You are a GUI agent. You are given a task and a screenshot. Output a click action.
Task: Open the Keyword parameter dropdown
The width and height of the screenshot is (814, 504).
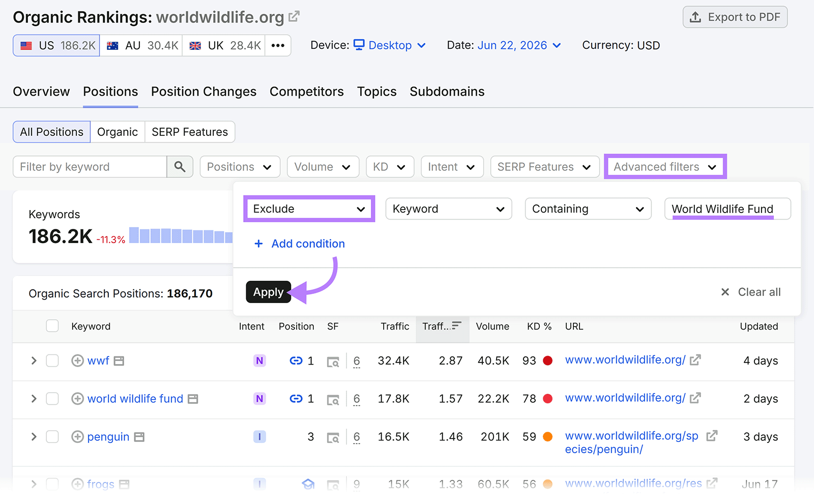pos(448,209)
